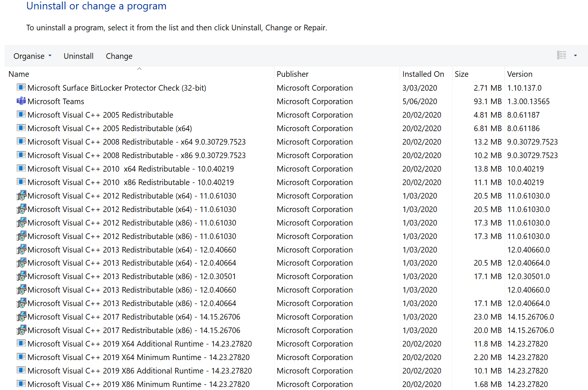Click the Version column header
This screenshot has height=390, width=588.
point(520,74)
